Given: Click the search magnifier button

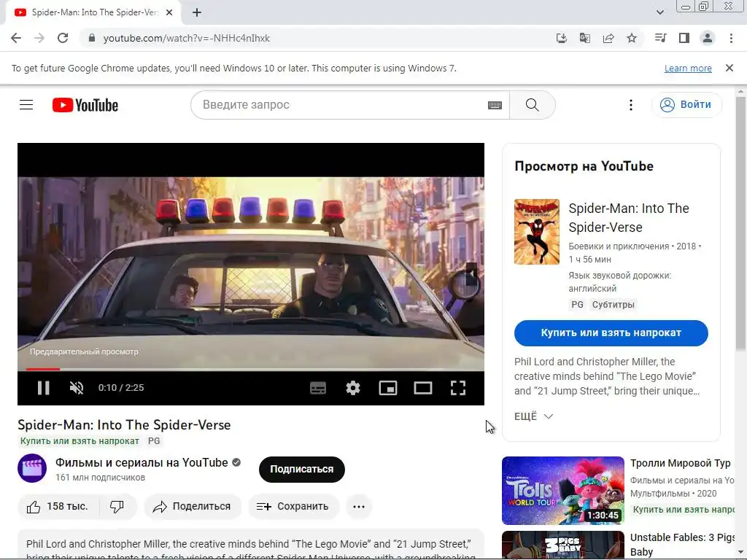Looking at the screenshot, I should pos(532,105).
